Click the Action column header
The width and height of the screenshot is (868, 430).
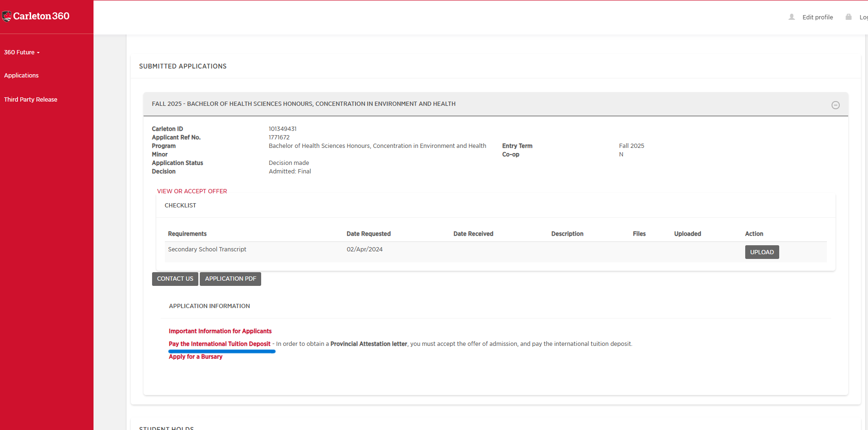754,234
